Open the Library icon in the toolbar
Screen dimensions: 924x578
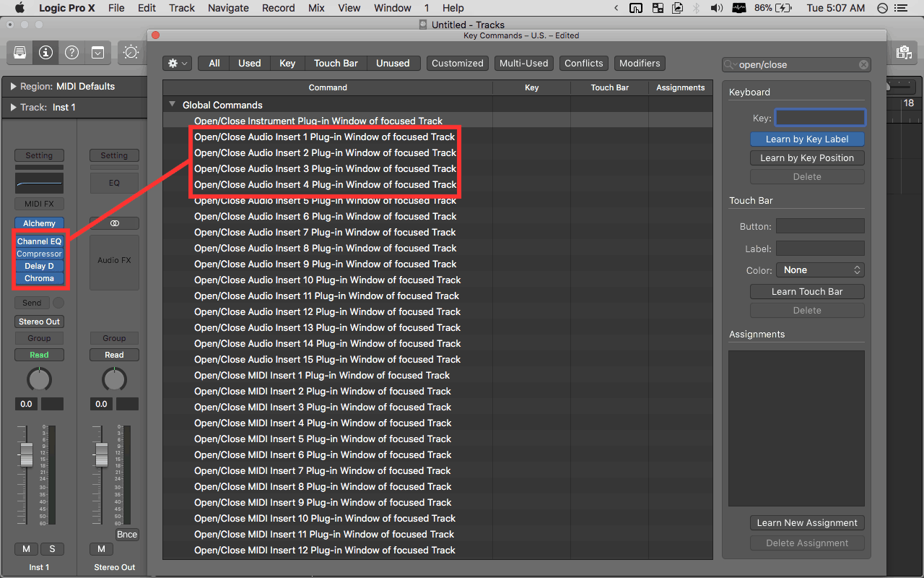tap(19, 52)
